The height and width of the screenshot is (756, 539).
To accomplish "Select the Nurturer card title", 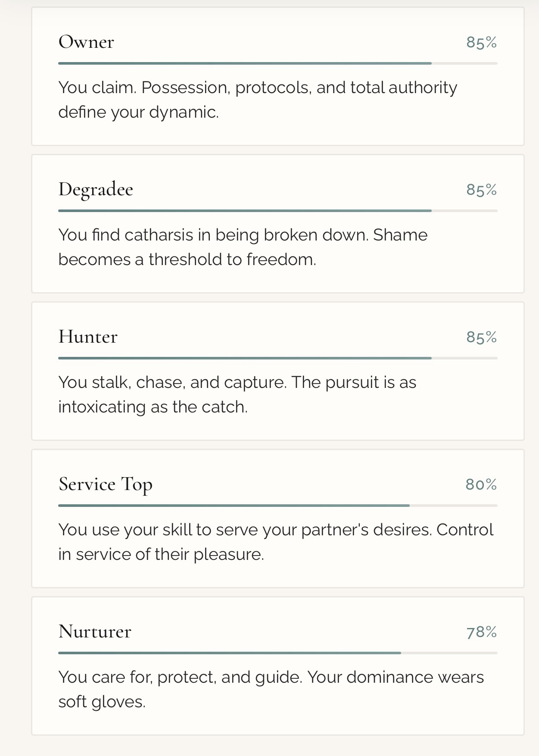I will 95,632.
